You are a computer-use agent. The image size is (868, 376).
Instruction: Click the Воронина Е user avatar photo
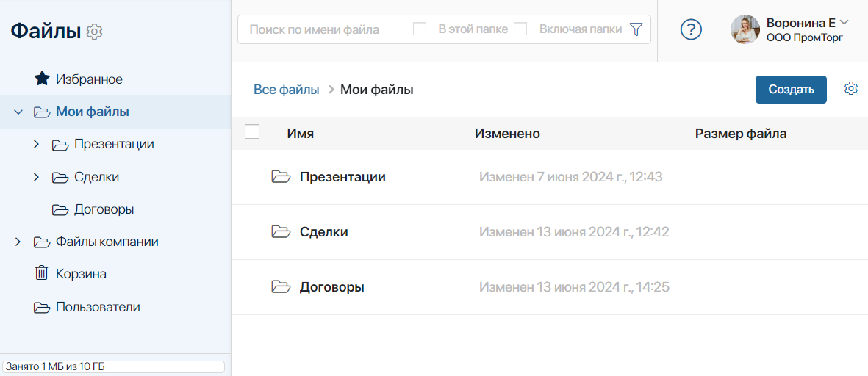coord(745,29)
